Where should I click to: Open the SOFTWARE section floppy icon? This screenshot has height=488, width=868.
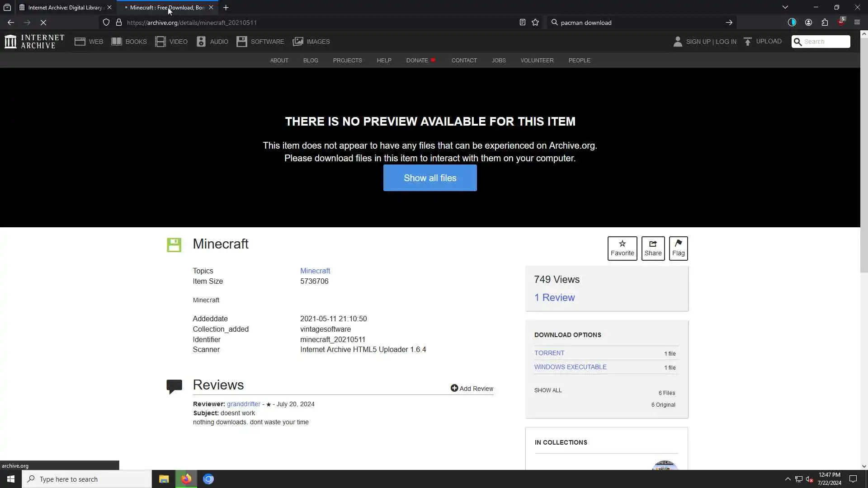pyautogui.click(x=242, y=42)
